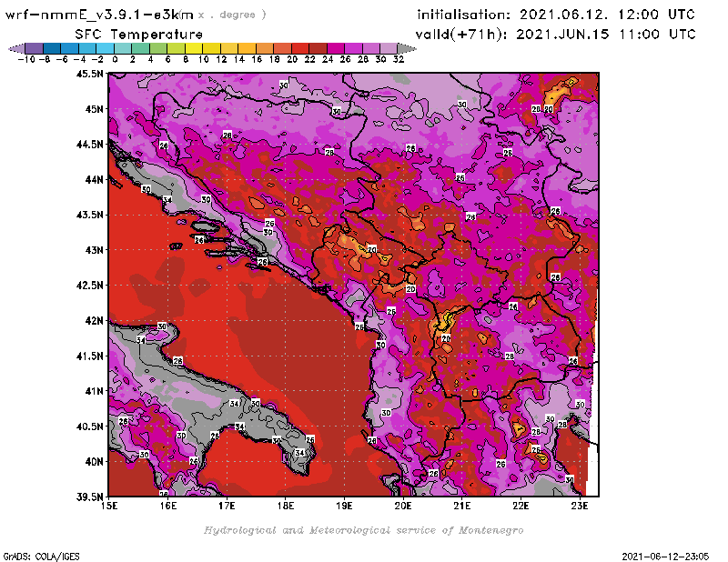Pick the magenta 24 to 26 legend swatch
Image resolution: width=728 pixels, height=562 pixels.
(x=336, y=48)
